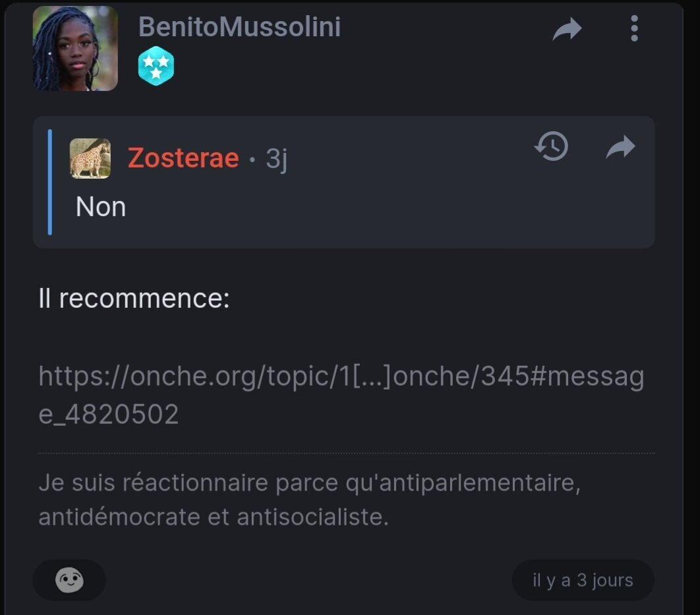Click the "il y a 3 jours" timestamp
Screen dimensions: 700x615
[x=583, y=580]
